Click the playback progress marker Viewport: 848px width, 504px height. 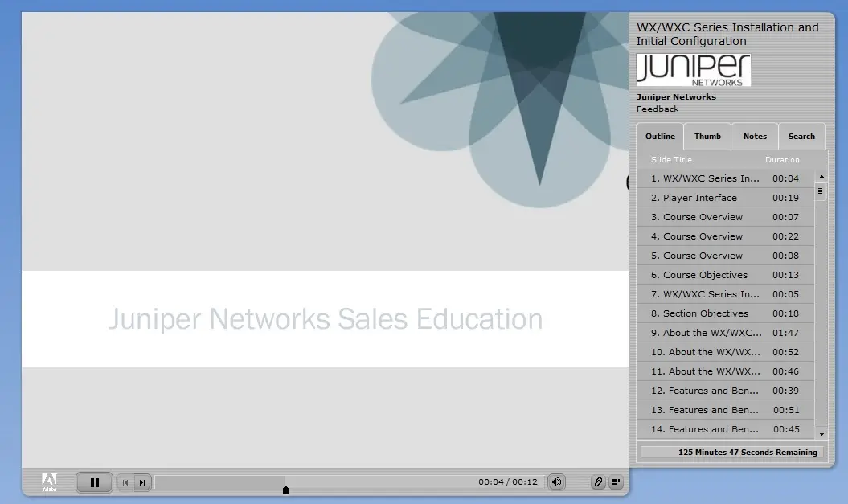[x=285, y=490]
